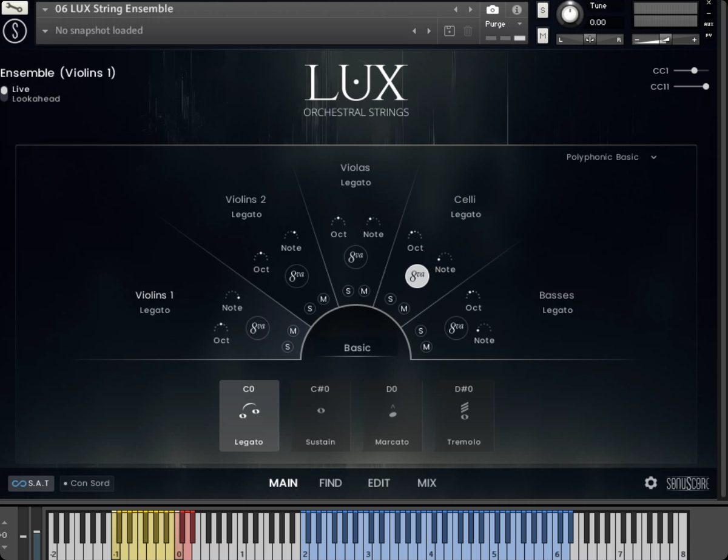Toggle the Violins 1 8va button
The image size is (728, 560).
(x=257, y=328)
